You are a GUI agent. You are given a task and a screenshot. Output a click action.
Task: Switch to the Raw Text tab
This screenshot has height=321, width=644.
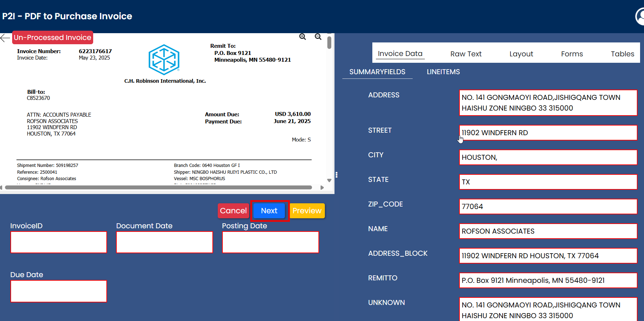466,54
